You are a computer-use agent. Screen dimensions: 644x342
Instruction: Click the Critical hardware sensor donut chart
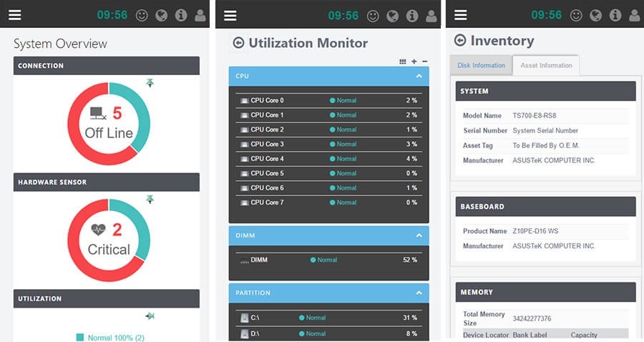click(109, 240)
